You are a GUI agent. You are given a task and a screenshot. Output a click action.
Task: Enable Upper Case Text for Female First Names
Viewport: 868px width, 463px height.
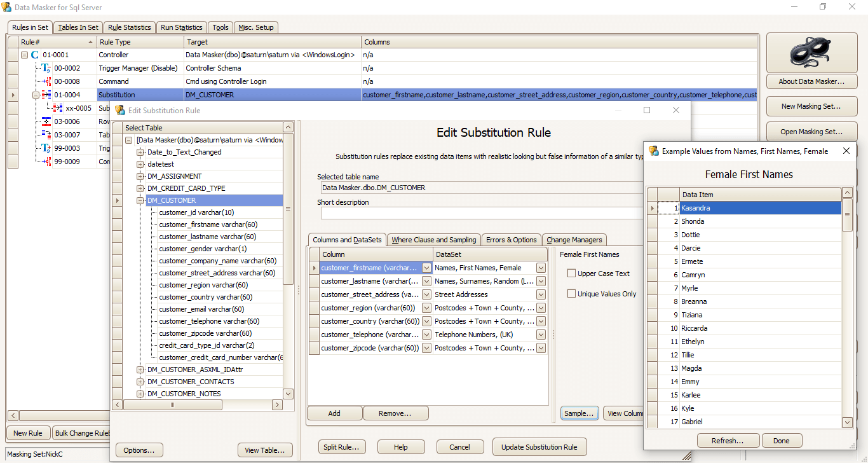pos(571,272)
